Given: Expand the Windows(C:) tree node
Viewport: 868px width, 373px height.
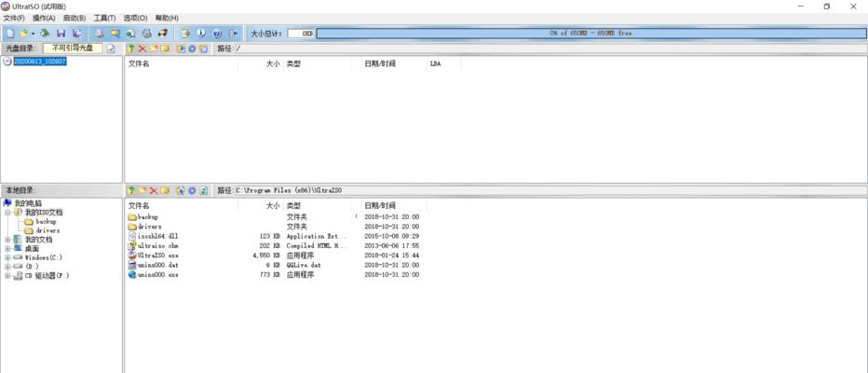Looking at the screenshot, I should (x=7, y=257).
